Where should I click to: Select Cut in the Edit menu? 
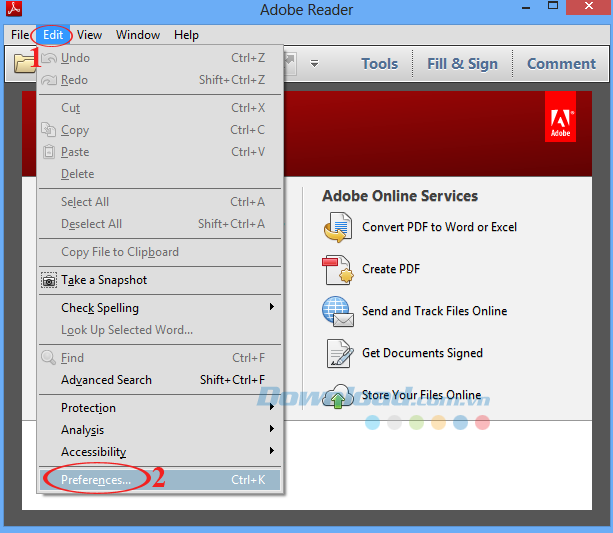[x=160, y=108]
